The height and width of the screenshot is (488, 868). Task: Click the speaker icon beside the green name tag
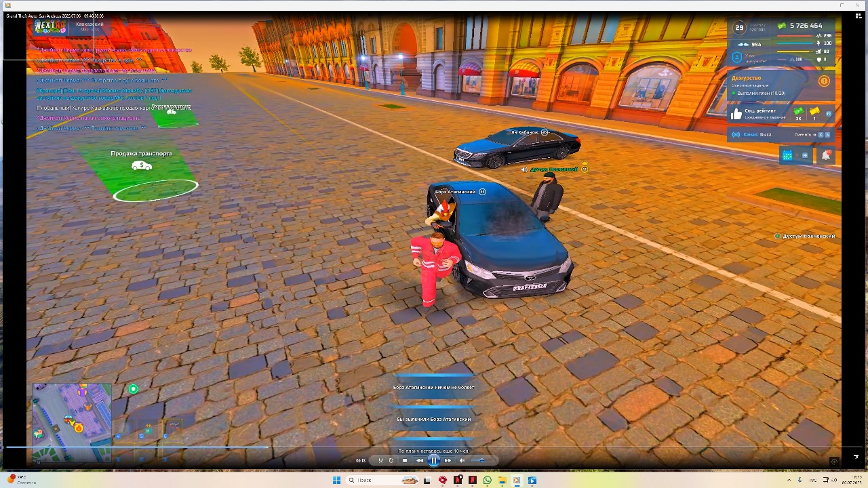pyautogui.click(x=524, y=169)
